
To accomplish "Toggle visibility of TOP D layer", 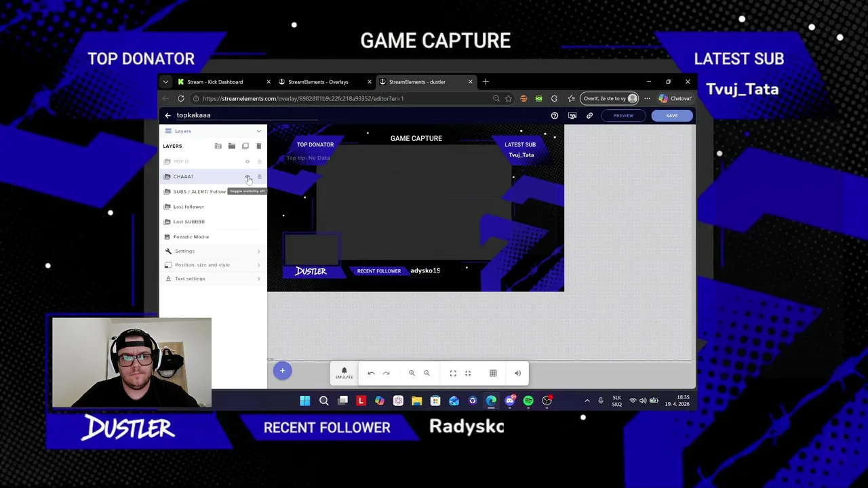I will [x=248, y=161].
